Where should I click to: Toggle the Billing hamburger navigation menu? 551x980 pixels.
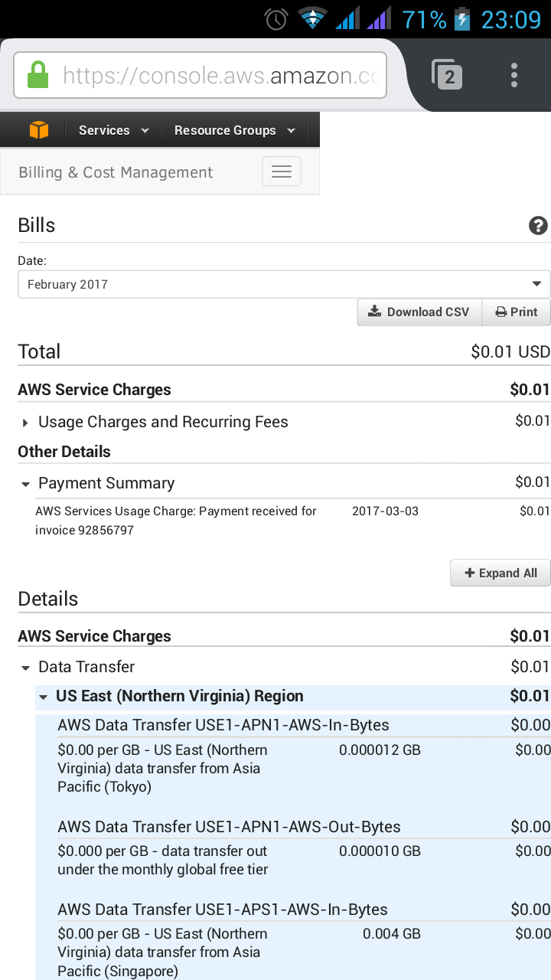point(282,171)
